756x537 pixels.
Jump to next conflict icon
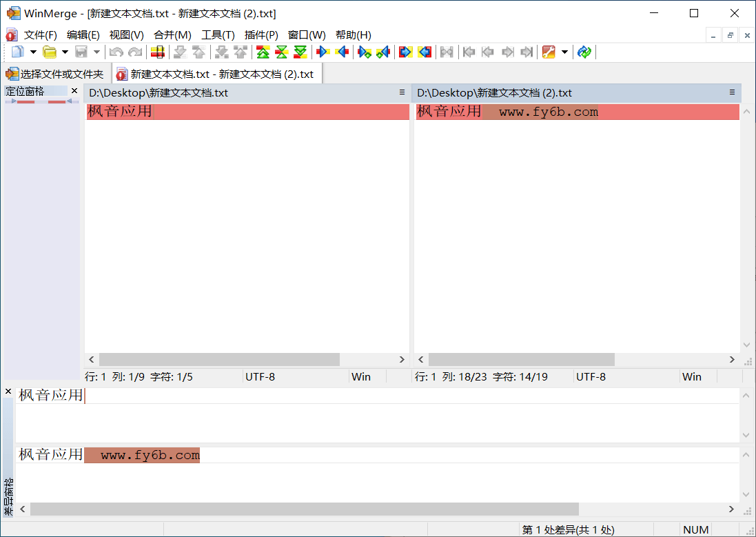222,52
